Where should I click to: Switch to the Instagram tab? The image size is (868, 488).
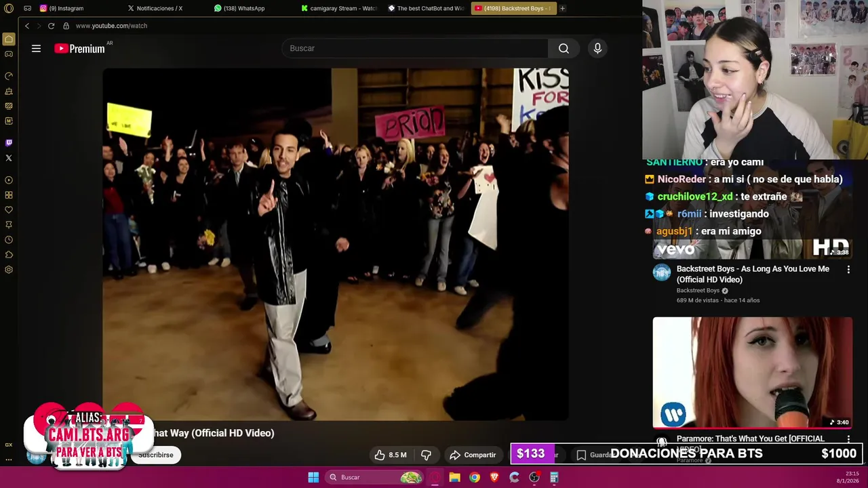click(65, 8)
